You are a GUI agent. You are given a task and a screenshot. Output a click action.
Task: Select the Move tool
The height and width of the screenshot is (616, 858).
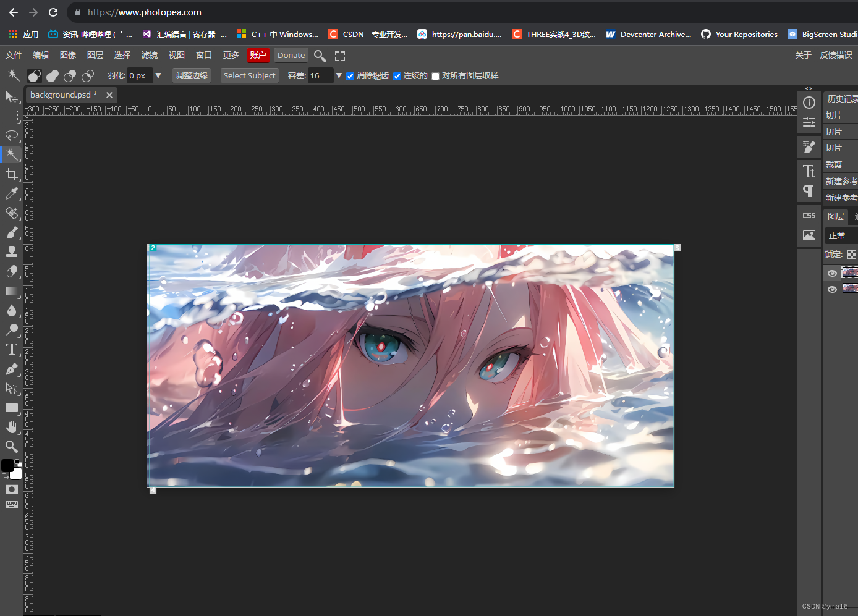[x=12, y=97]
